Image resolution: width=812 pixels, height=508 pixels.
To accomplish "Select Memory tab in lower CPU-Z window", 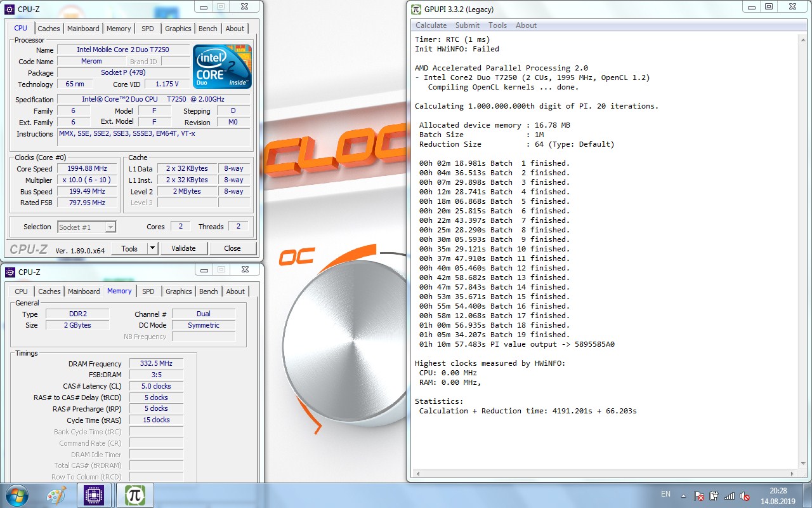I will (x=119, y=291).
